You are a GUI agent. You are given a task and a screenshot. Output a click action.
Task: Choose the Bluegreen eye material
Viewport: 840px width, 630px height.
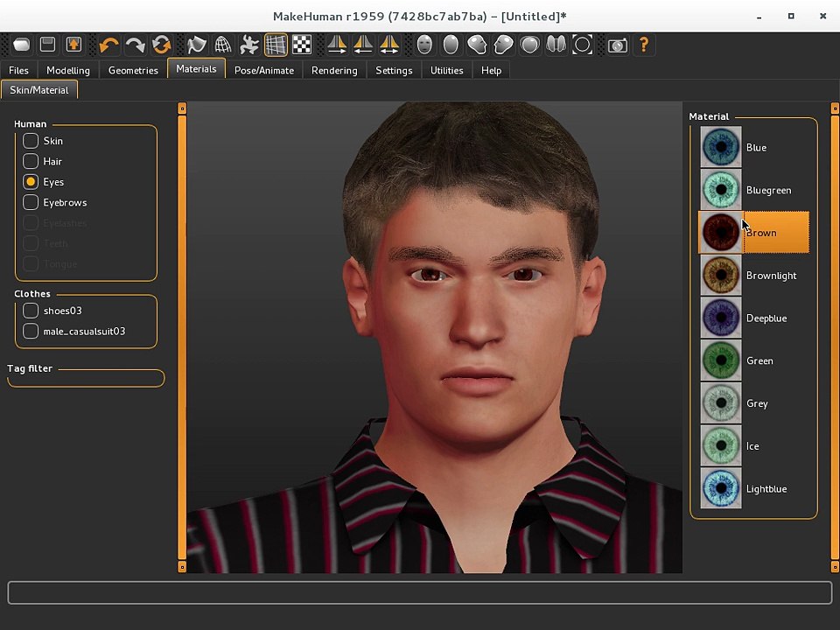[754, 190]
